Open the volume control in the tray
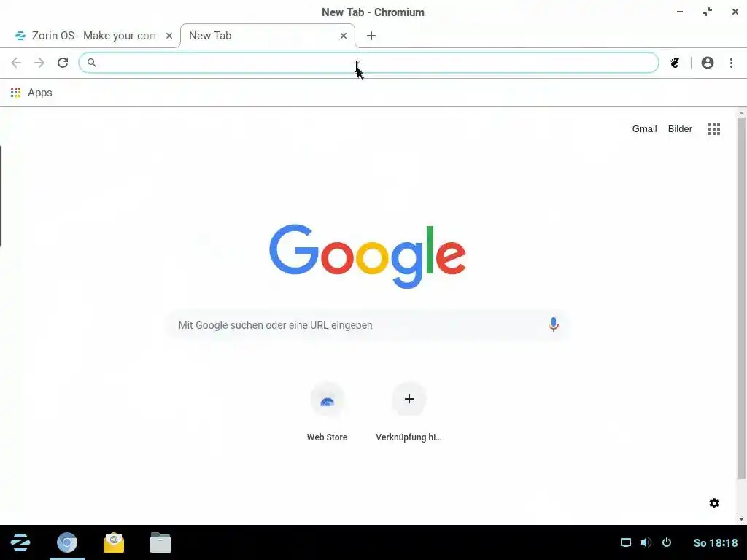Image resolution: width=747 pixels, height=560 pixels. point(646,542)
